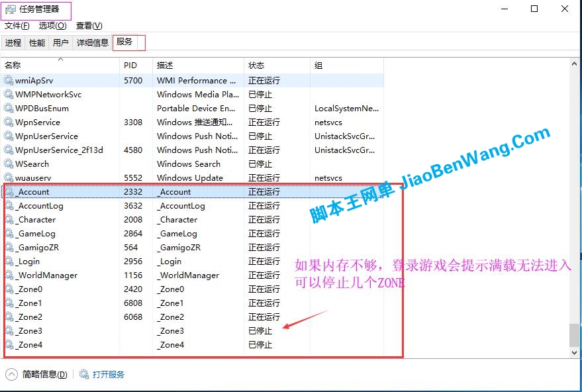Sort services by the 名称 column header
This screenshot has height=392, width=582.
(60, 66)
